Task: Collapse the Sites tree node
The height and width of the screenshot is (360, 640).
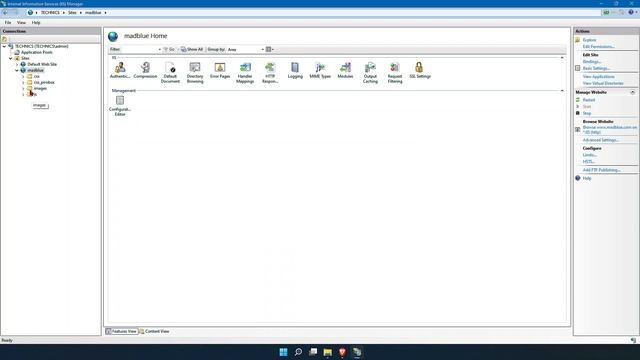Action: point(11,58)
